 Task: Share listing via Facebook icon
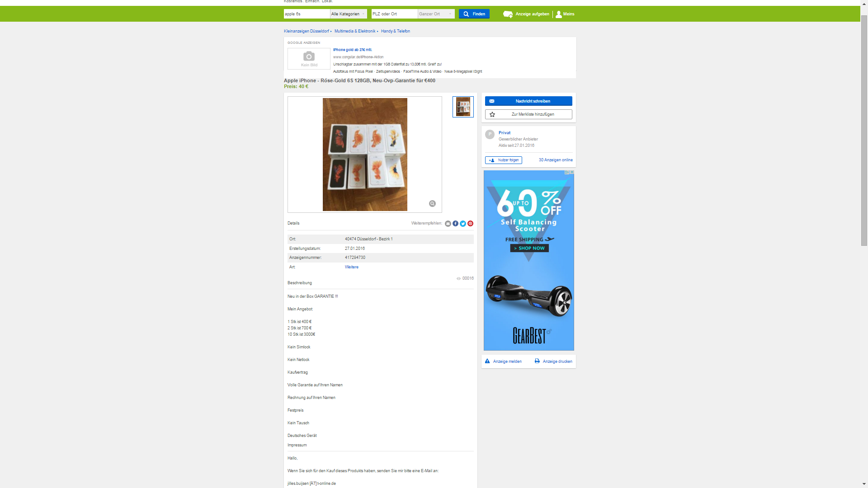(455, 224)
